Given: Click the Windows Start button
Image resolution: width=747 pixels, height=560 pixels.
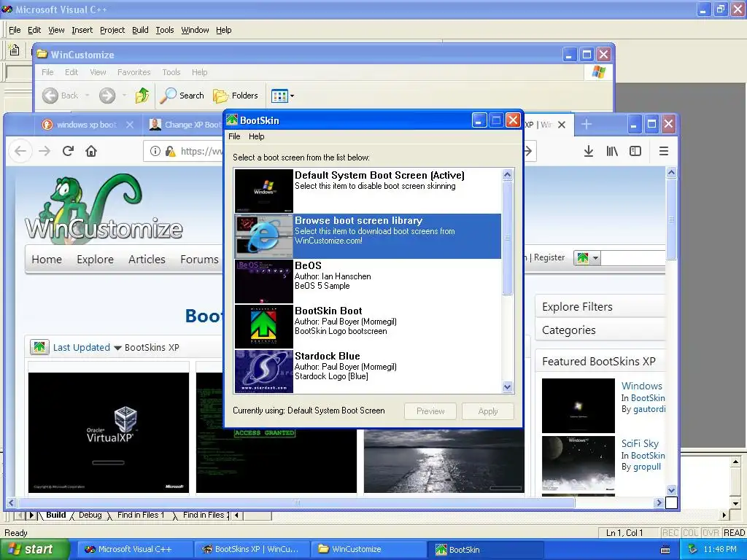Looking at the screenshot, I should pyautogui.click(x=34, y=549).
